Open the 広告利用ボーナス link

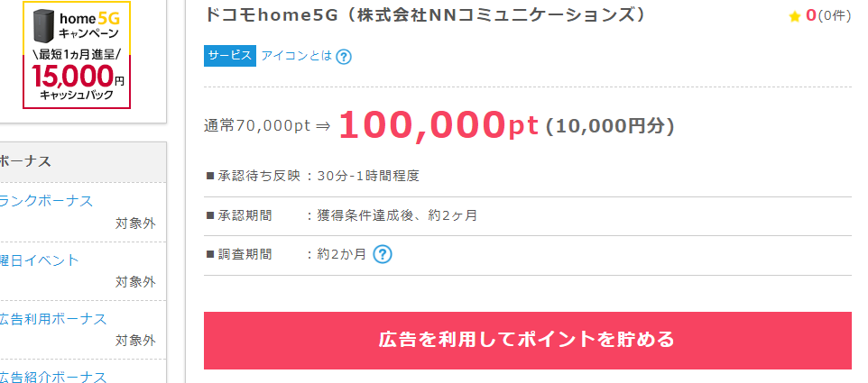(53, 319)
